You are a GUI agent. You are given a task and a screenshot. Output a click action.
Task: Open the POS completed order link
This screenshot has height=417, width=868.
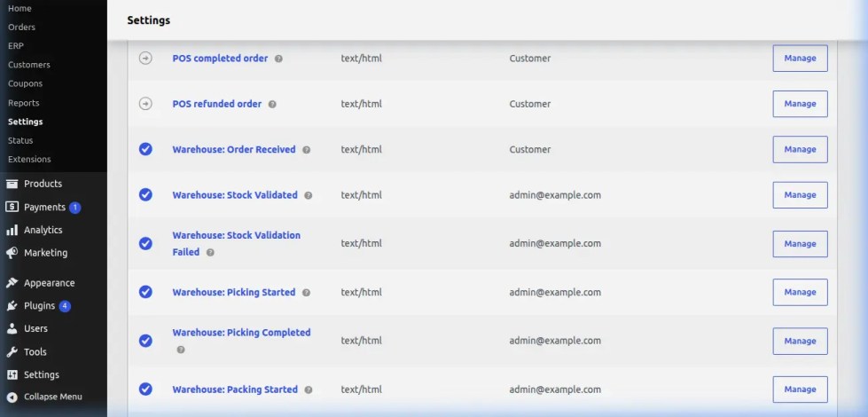coord(220,59)
